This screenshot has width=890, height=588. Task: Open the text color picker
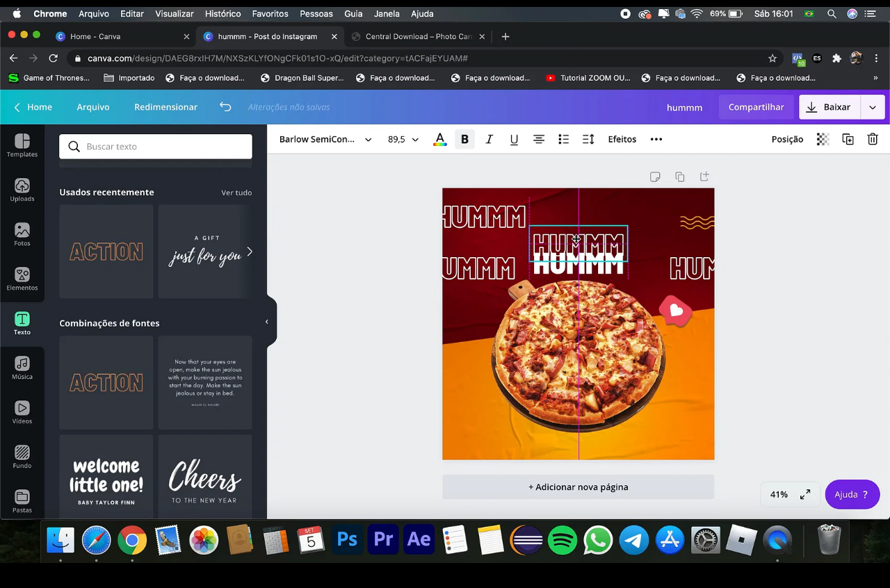(439, 139)
